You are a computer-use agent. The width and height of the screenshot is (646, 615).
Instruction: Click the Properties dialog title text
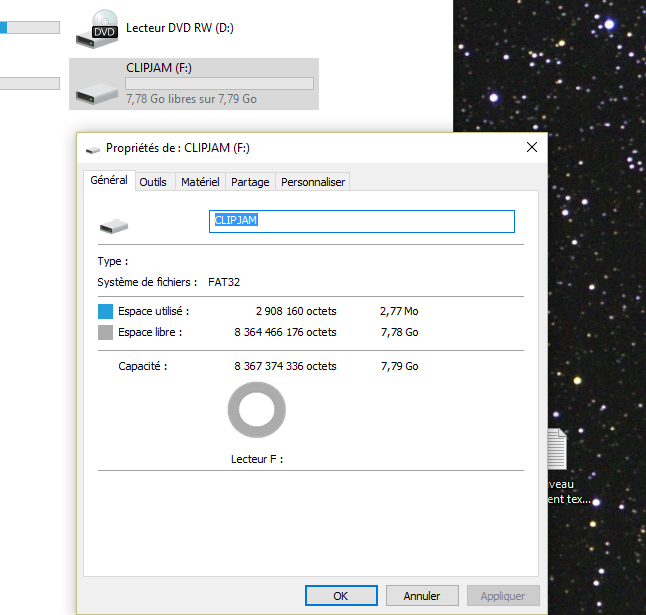[178, 148]
